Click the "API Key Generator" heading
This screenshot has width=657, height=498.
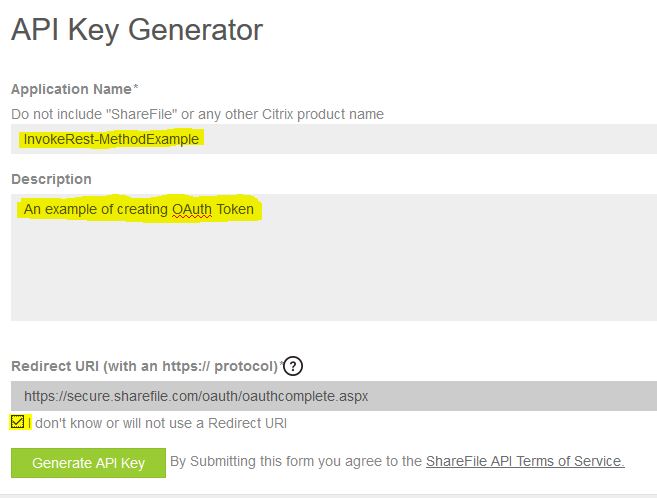137,30
